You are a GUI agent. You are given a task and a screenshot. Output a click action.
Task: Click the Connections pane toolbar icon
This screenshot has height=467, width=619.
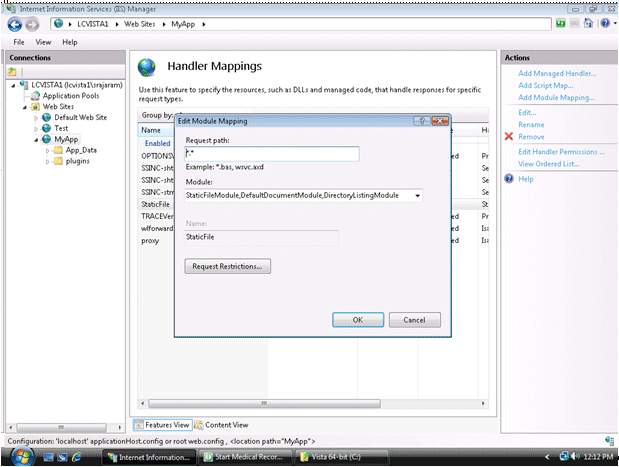[x=14, y=72]
